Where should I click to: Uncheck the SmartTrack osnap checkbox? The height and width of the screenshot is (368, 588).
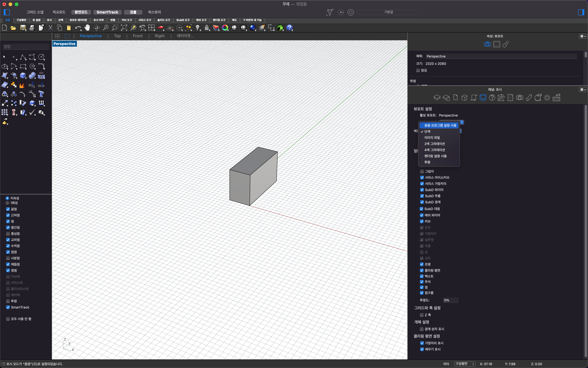tap(8, 307)
